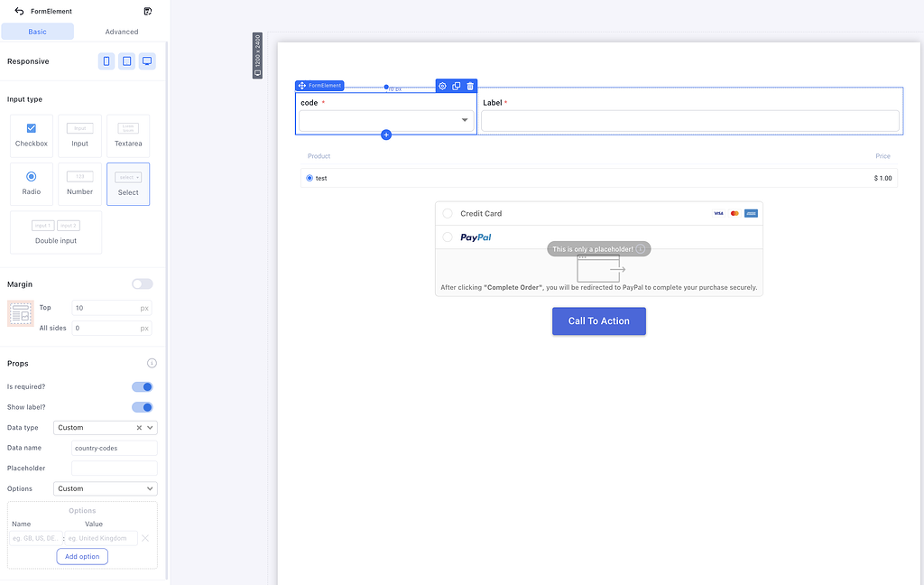Switch to the Advanced tab
Image resolution: width=924 pixels, height=585 pixels.
(x=122, y=32)
